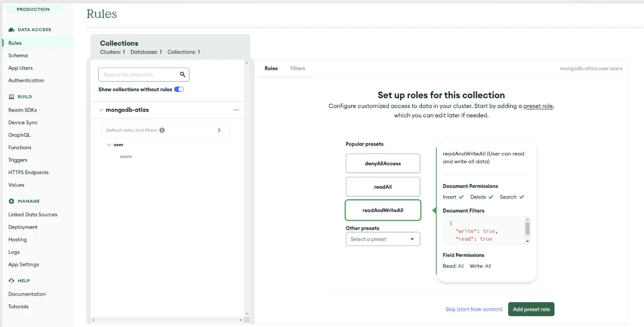
Task: Click the Help headset icon
Action: coord(11,281)
